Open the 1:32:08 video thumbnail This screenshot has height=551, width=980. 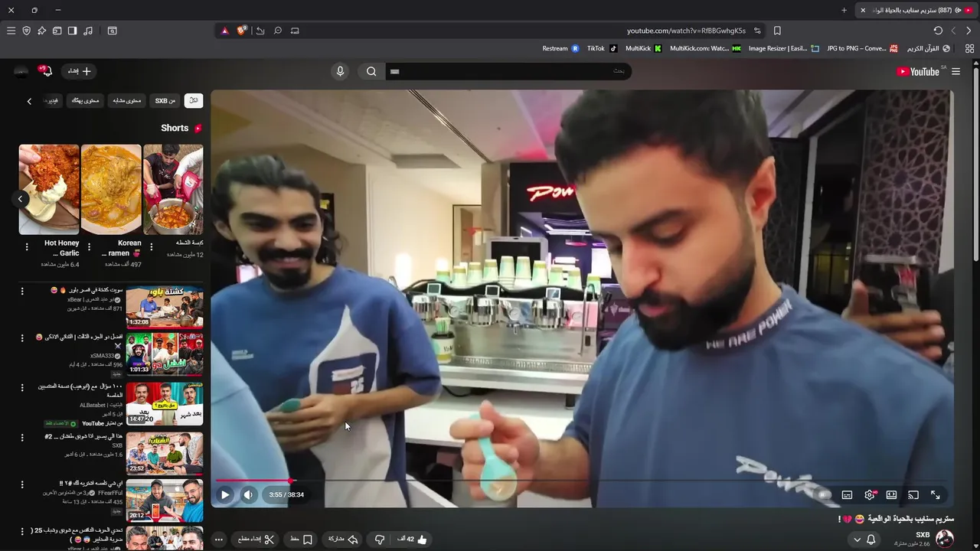165,306
